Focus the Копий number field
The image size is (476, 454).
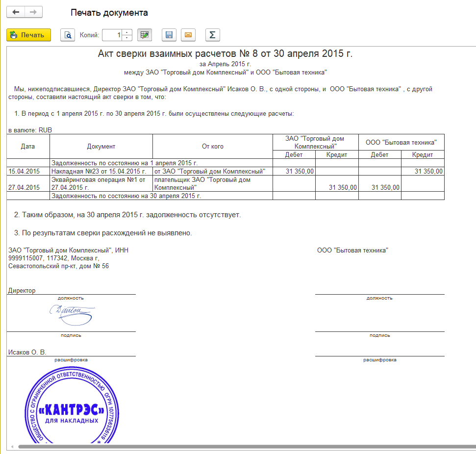[x=112, y=35]
